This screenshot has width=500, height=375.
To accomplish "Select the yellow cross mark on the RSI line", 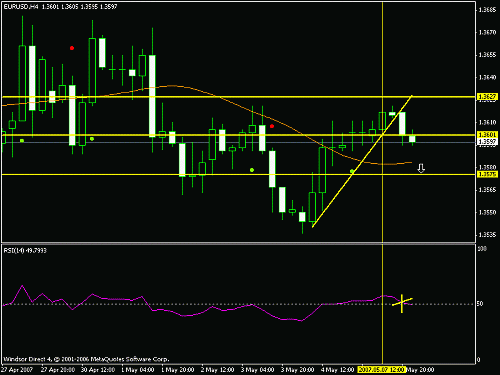I will [x=402, y=303].
